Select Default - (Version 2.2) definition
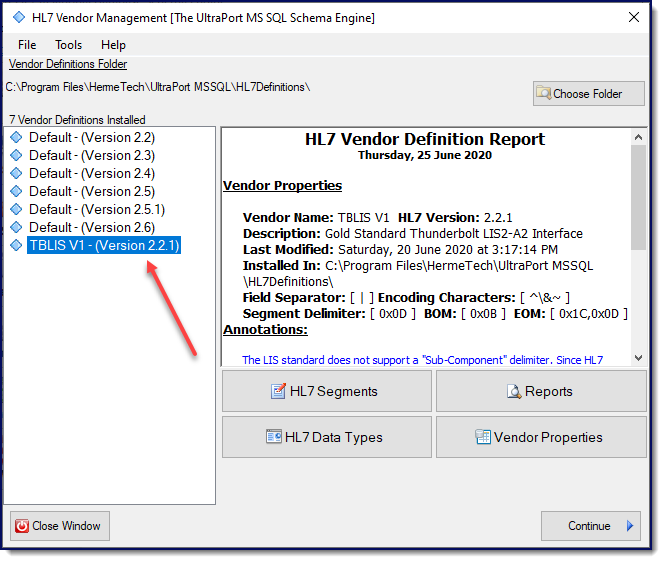 [91, 137]
